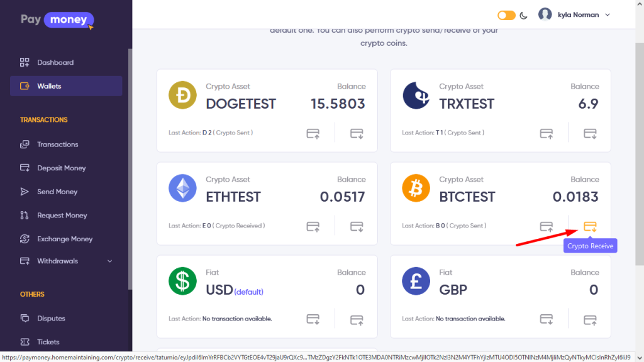Open the kyla Norman user dropdown
The width and height of the screenshot is (644, 362).
574,15
